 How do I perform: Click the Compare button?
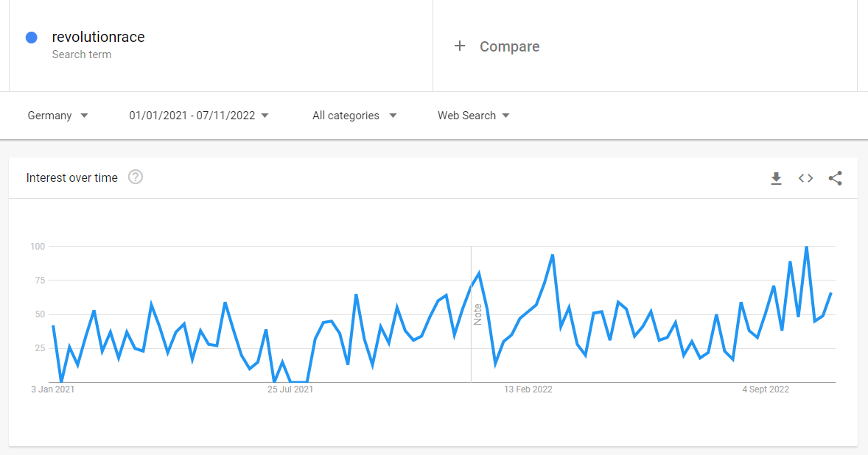pos(509,46)
